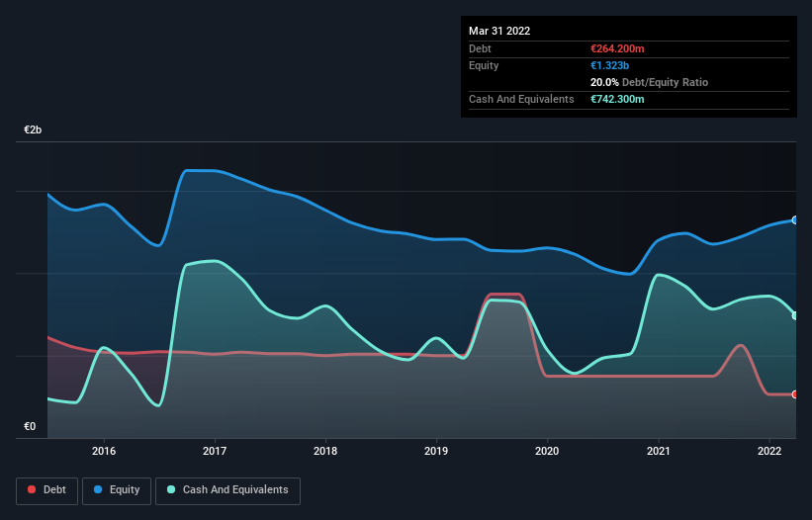Click the red Debt legend dot
812x520 pixels.
click(32, 489)
